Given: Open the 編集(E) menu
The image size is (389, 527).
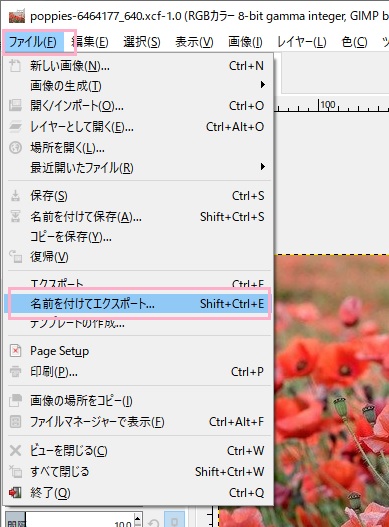Looking at the screenshot, I should pos(90,42).
